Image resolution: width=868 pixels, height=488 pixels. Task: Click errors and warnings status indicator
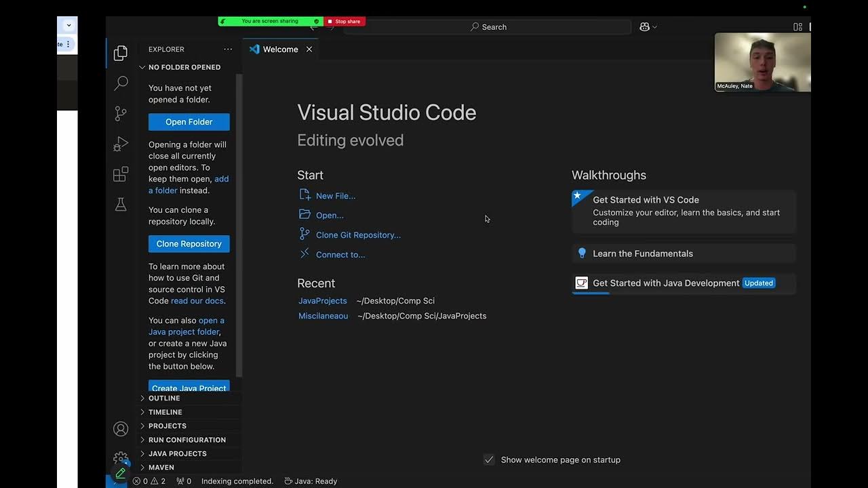click(x=149, y=481)
